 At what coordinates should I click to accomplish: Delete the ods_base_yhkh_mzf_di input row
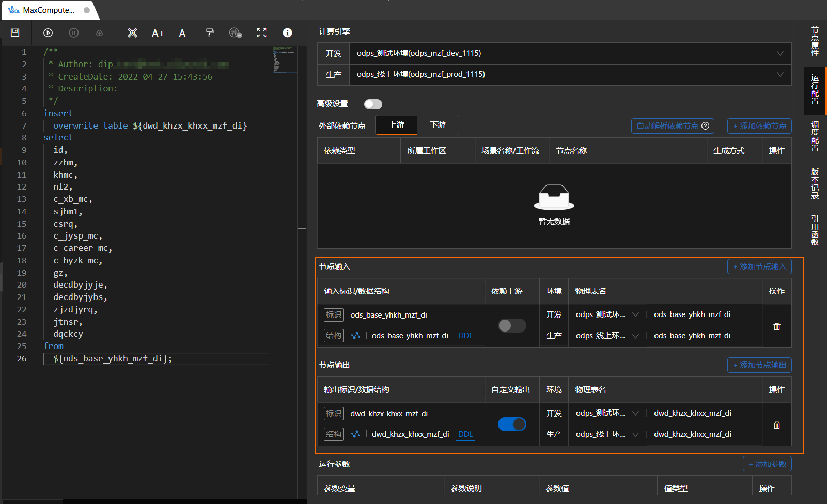pyautogui.click(x=776, y=326)
